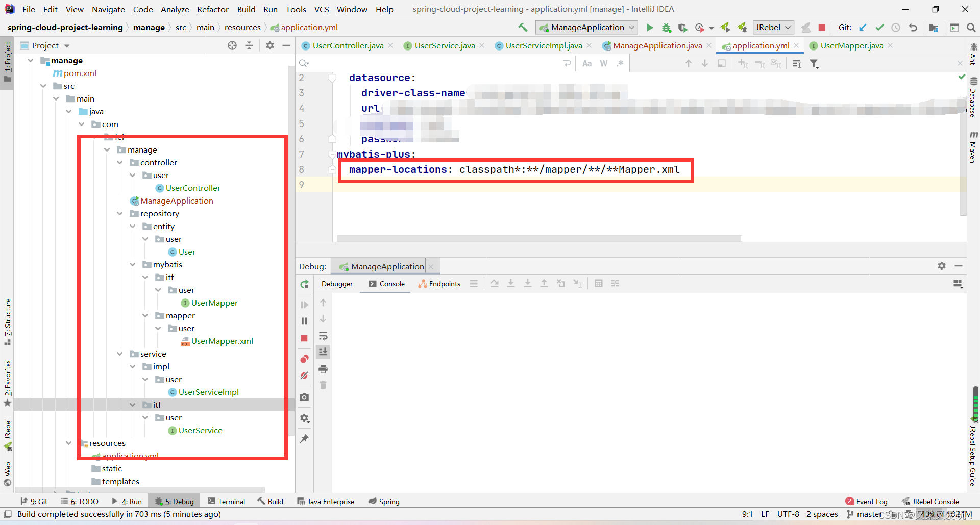This screenshot has width=980, height=525.
Task: Commit changes with the green Git checkmark
Action: [x=879, y=28]
